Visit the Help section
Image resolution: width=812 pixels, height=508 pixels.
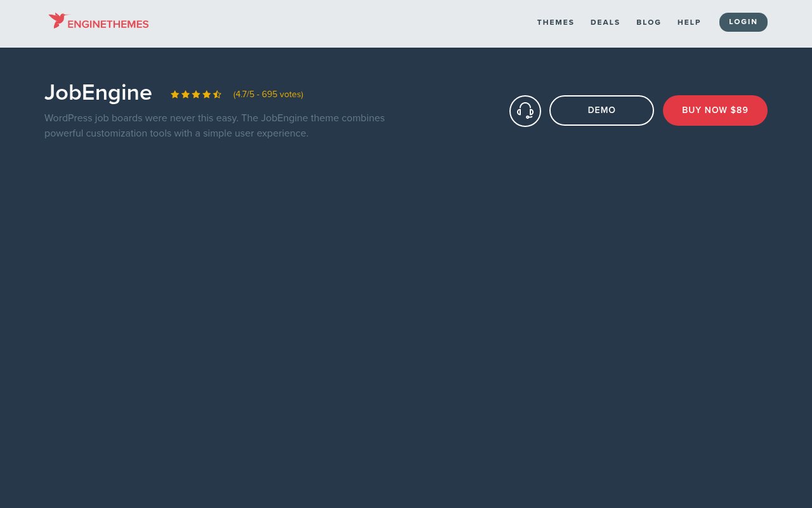689,22
